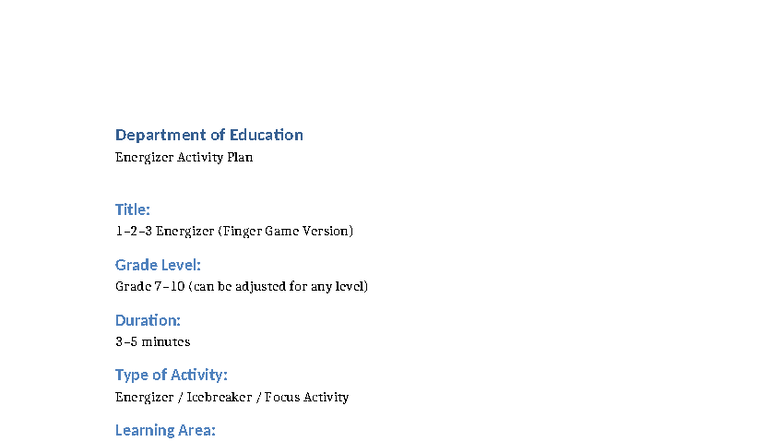Click the Grade 7–10 text
The width and height of the screenshot is (784, 441).
(149, 286)
